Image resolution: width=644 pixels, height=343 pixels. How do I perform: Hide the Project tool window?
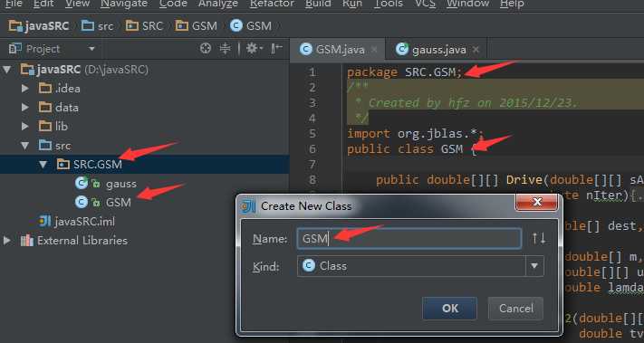click(276, 49)
